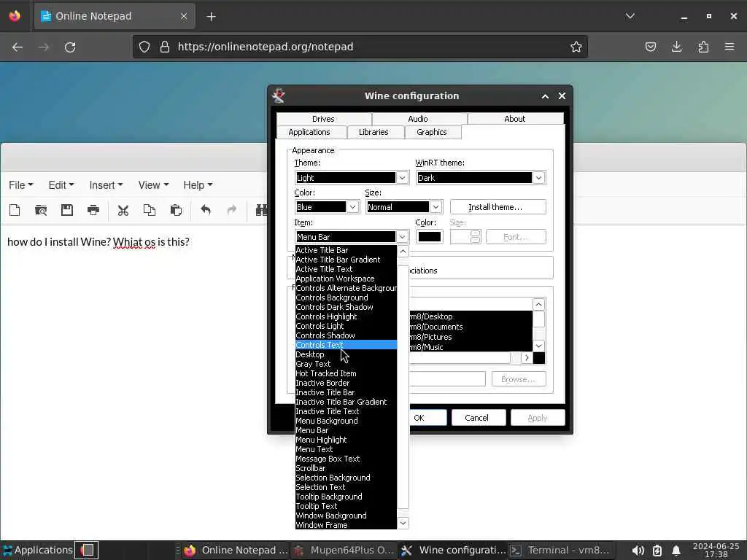Image resolution: width=747 pixels, height=560 pixels.
Task: Collapse the Item dropdown showing Menu Bar
Action: [352, 237]
